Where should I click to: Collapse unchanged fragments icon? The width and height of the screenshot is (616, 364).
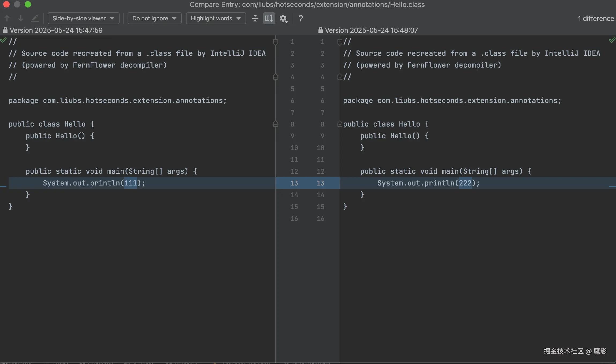[x=255, y=18]
